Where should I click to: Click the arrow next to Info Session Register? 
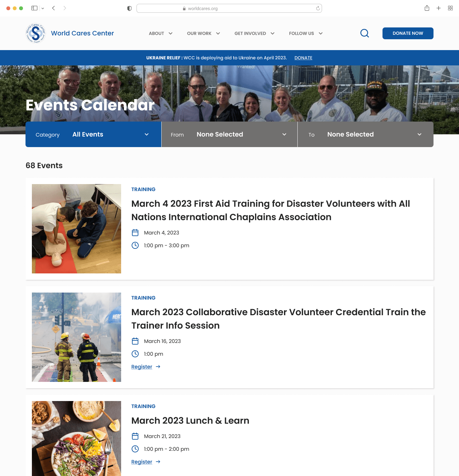tap(158, 367)
